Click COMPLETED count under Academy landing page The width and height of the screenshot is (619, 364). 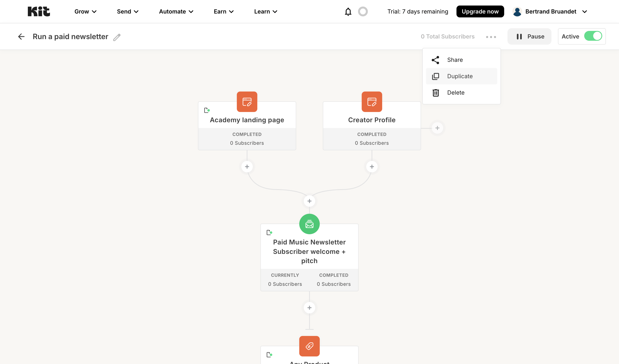pyautogui.click(x=247, y=139)
